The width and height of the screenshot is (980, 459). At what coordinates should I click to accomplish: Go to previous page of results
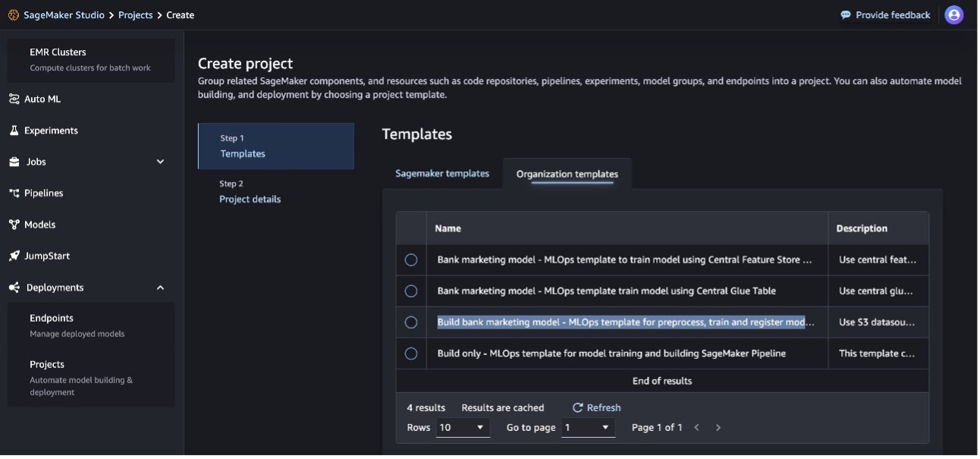[x=697, y=428]
